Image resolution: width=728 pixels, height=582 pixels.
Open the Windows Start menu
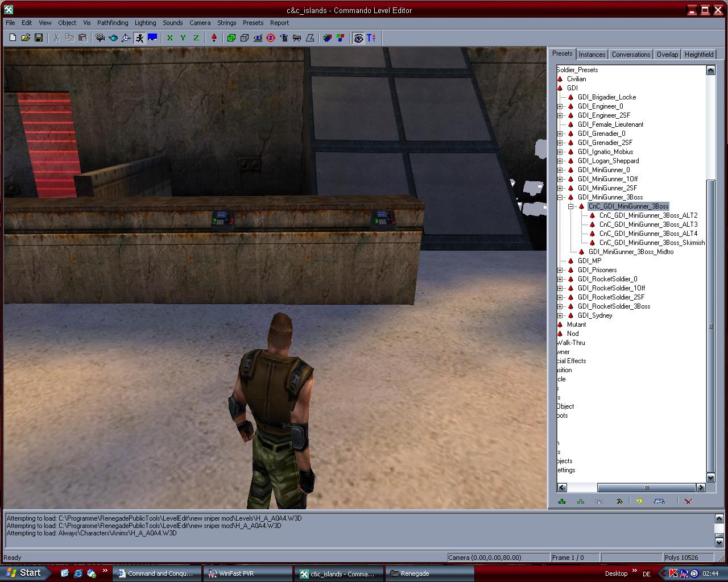click(x=26, y=573)
